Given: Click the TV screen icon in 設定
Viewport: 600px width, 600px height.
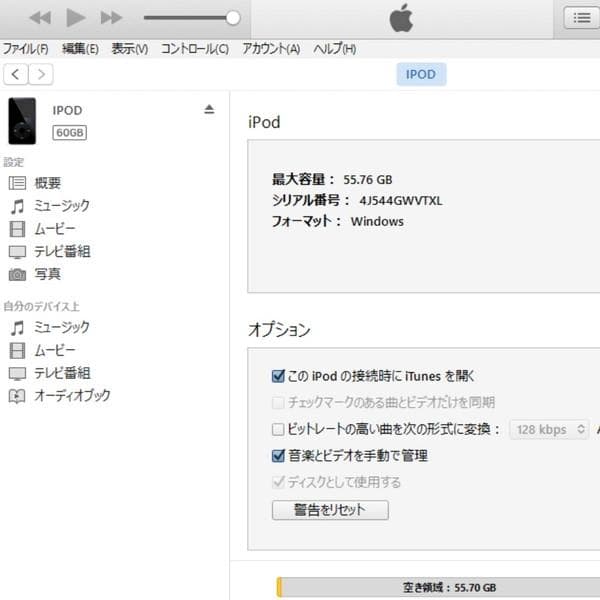Looking at the screenshot, I should tap(17, 252).
